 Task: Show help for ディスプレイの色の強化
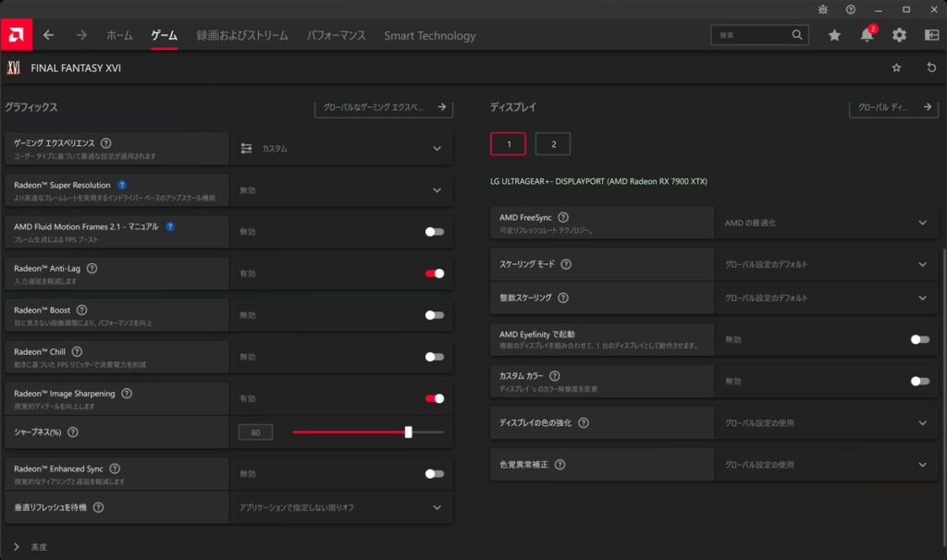coord(584,423)
